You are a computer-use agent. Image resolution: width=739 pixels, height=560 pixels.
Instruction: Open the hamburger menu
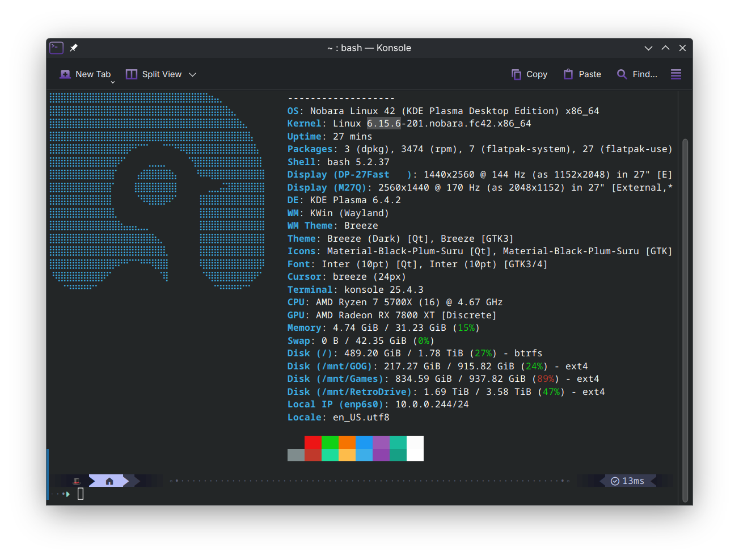tap(676, 74)
